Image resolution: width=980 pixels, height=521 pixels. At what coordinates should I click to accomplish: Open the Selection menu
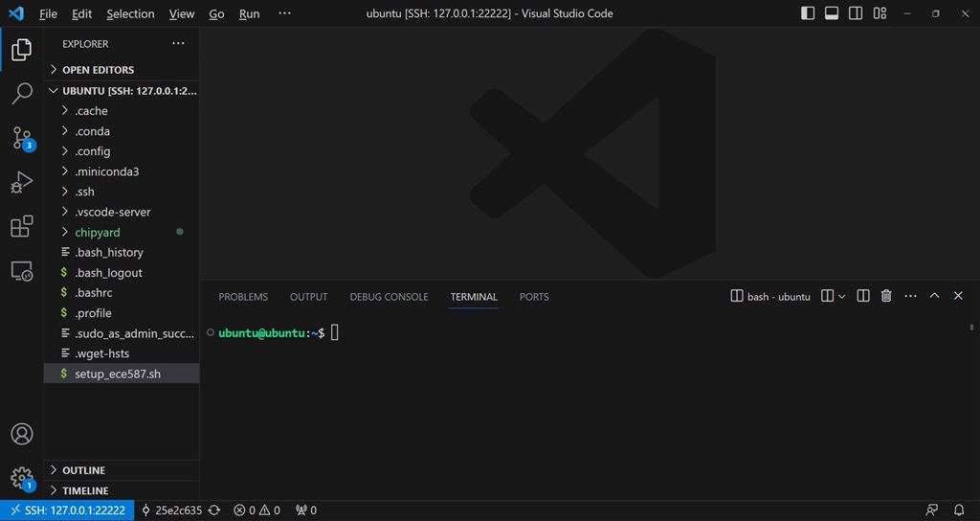click(x=130, y=13)
